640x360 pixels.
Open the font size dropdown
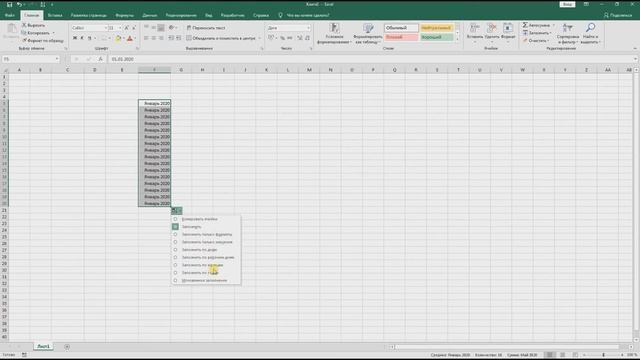120,28
